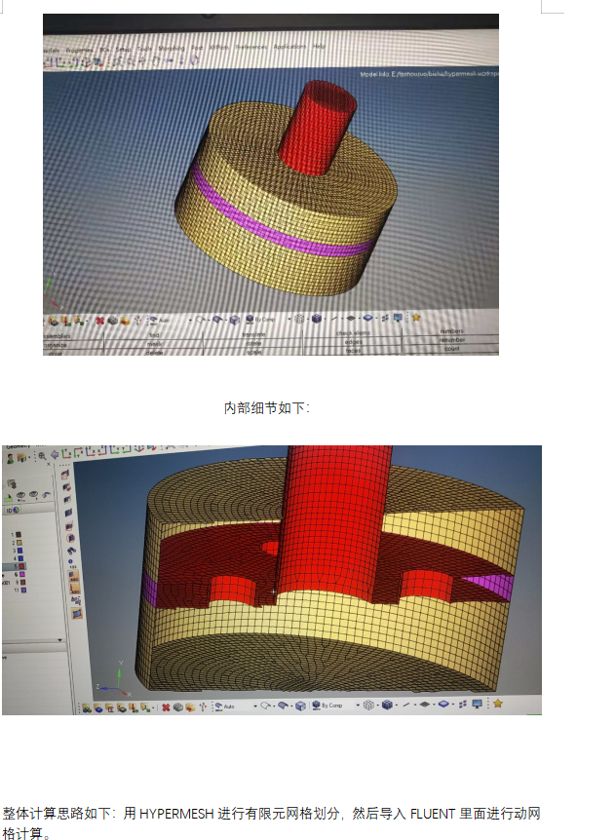The height and width of the screenshot is (840, 616).
Task: Open the XYPlots menu in the first HyperMesh photo
Action: 217,48
